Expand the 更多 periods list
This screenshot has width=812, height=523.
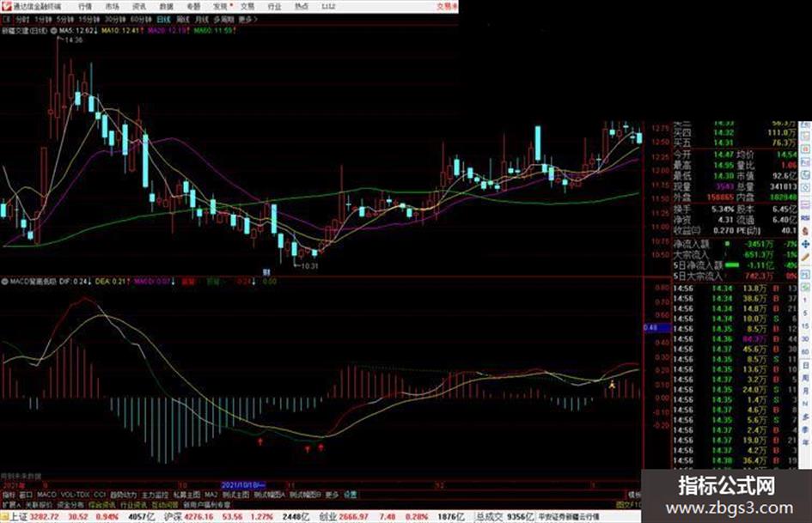248,20
